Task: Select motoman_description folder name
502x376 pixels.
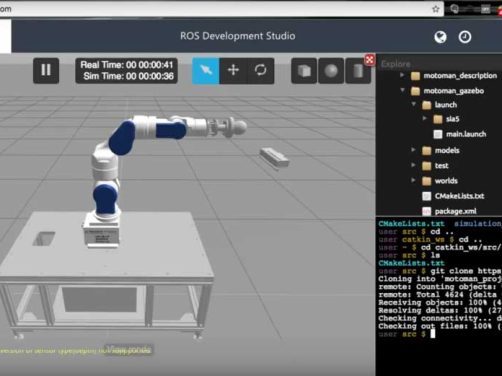Action: click(x=460, y=76)
